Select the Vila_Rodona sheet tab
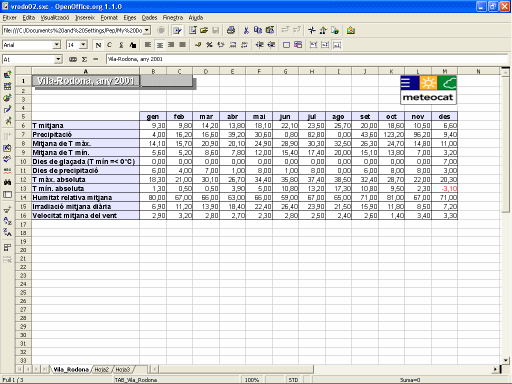Viewport: 512px width, 384px height. click(71, 369)
